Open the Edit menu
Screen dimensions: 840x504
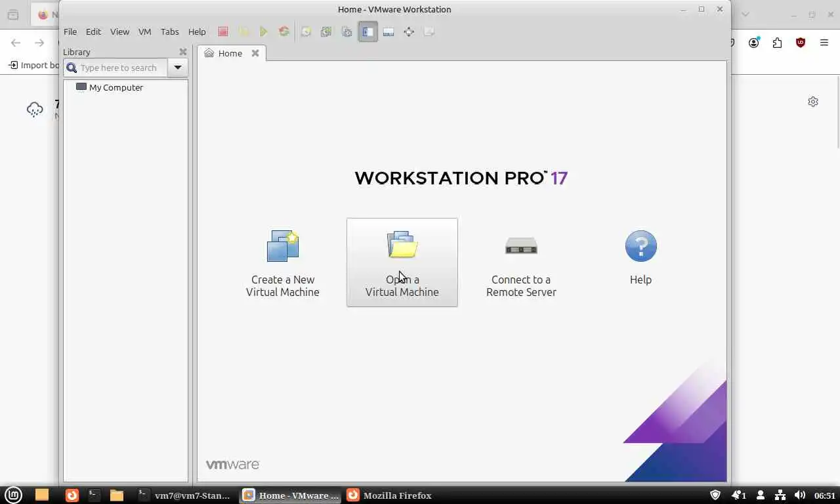click(x=93, y=31)
